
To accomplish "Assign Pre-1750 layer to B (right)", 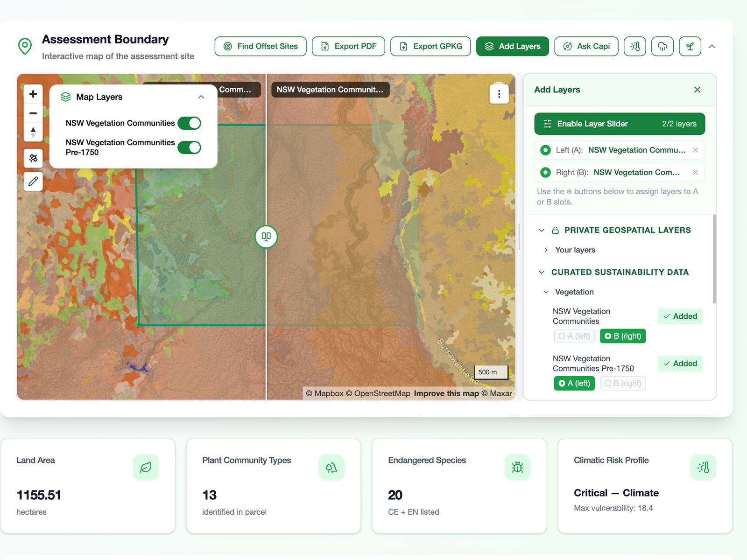I will pyautogui.click(x=623, y=383).
